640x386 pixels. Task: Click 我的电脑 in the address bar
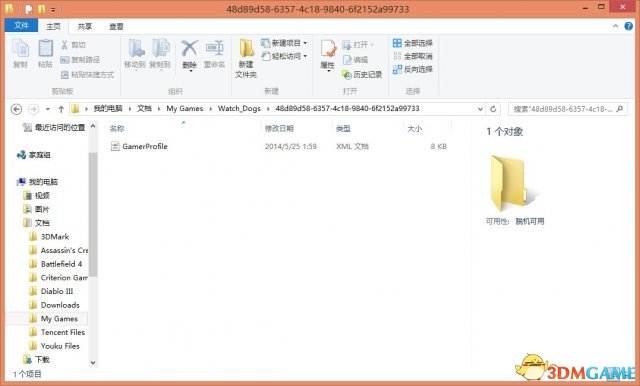click(x=108, y=109)
